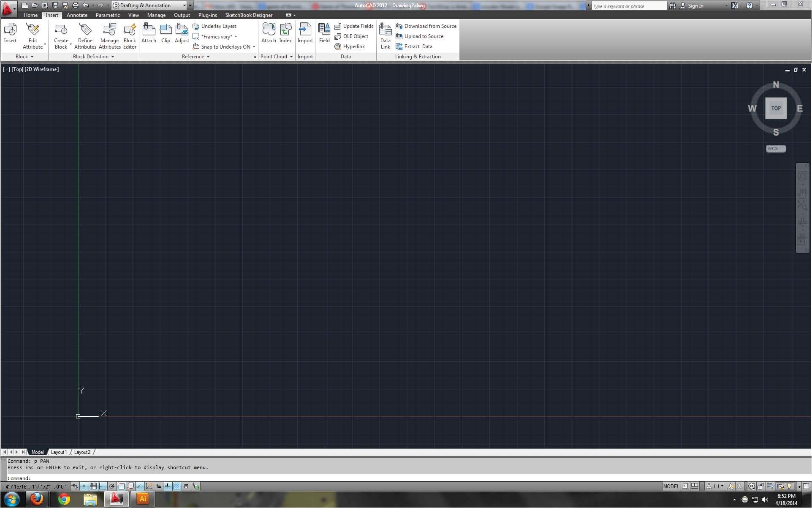
Task: Click the point cloud Index icon
Action: (285, 30)
